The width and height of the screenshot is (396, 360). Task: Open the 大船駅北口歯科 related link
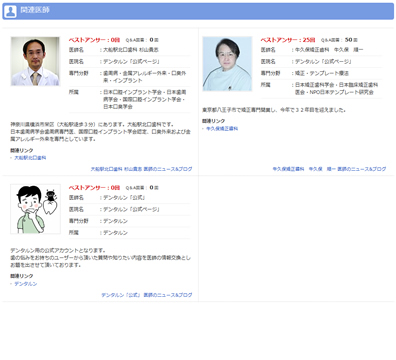(x=30, y=158)
